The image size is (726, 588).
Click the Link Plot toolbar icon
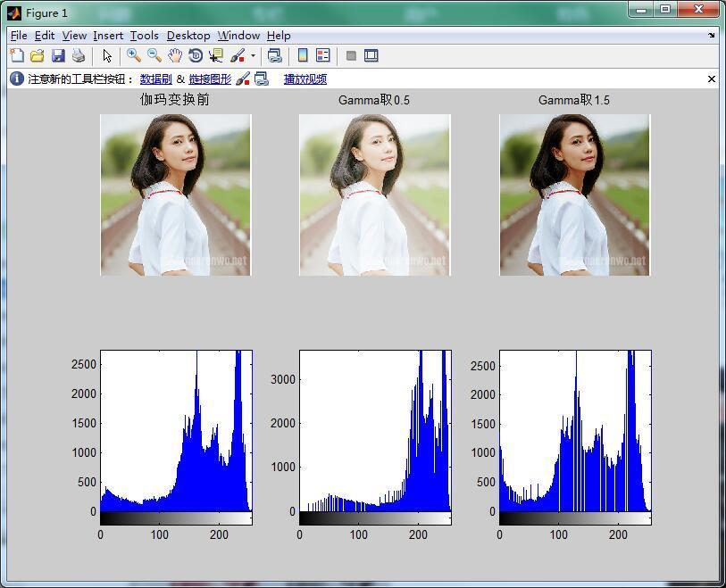point(275,56)
